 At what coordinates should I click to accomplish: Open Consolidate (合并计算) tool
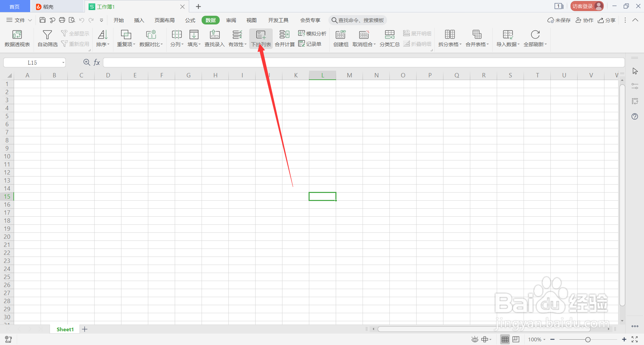point(285,38)
